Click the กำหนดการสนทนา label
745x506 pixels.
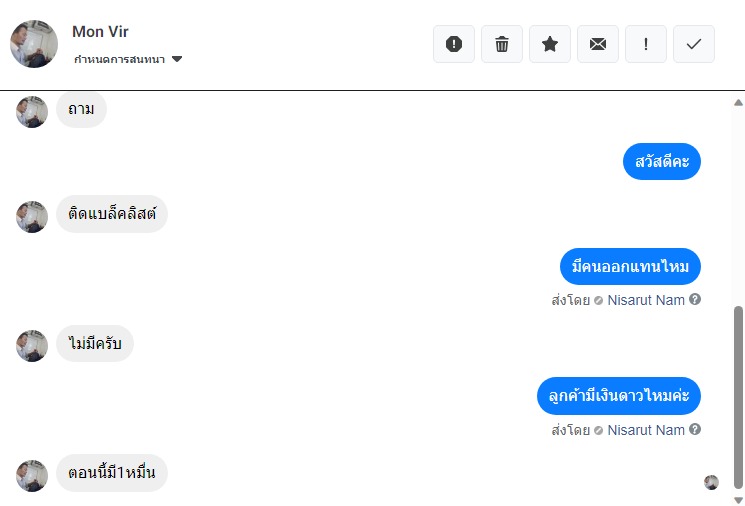(x=119, y=59)
